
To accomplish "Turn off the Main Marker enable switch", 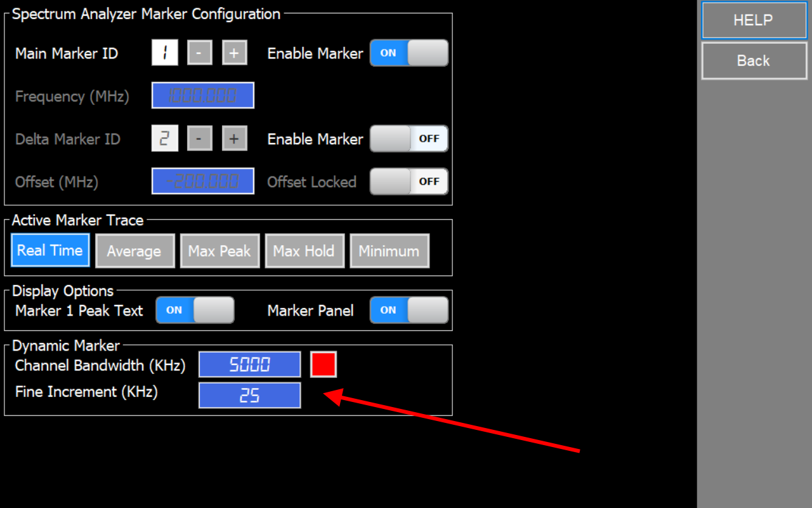I will click(409, 53).
